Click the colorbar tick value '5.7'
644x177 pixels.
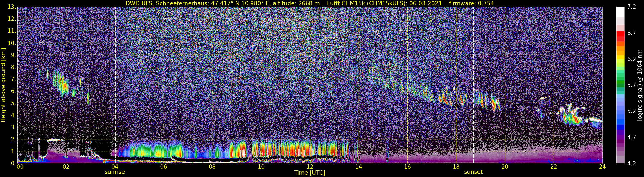click(632, 85)
